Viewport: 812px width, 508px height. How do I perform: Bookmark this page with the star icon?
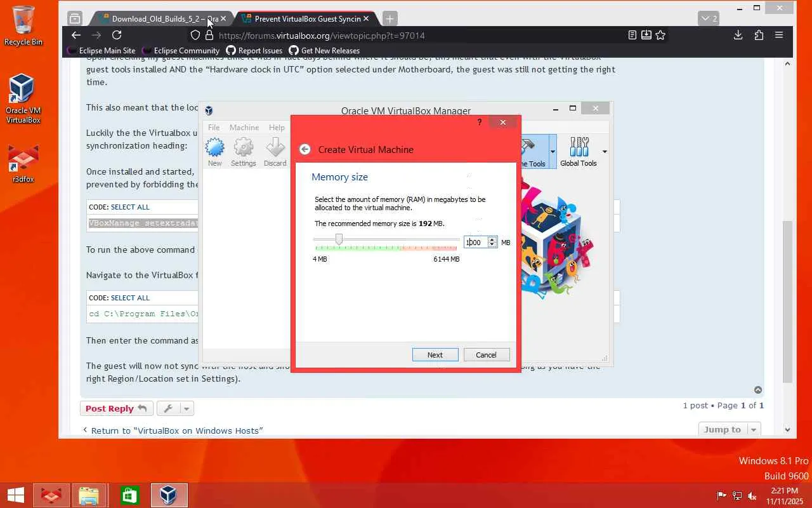click(660, 36)
